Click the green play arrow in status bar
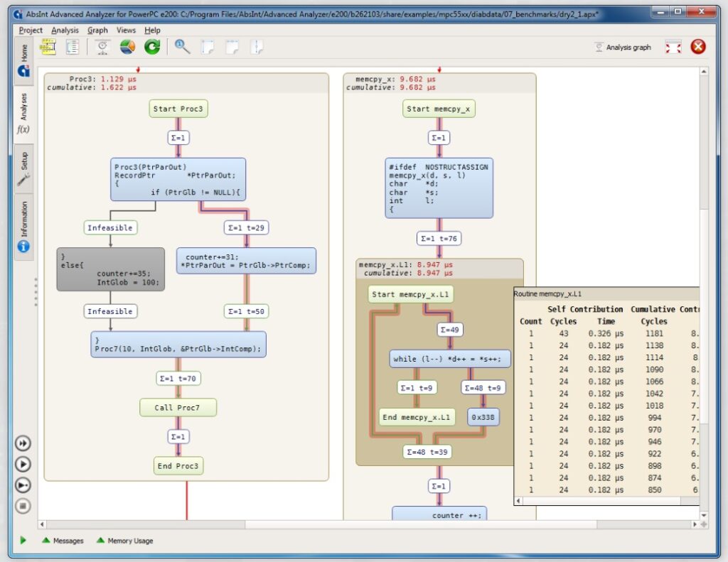Screen dimensions: 728x562 23,540
